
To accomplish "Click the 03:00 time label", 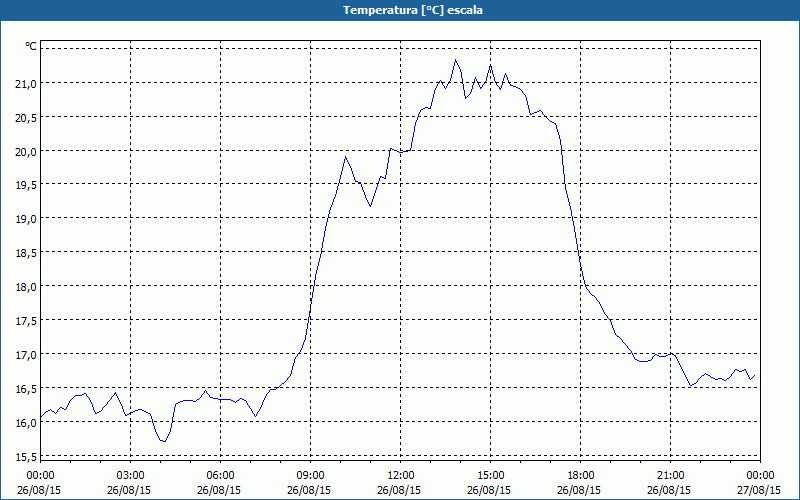I will click(130, 476).
